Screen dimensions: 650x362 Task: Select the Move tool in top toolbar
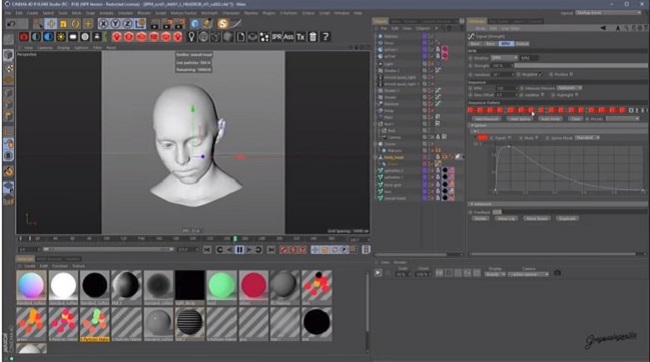click(51, 24)
